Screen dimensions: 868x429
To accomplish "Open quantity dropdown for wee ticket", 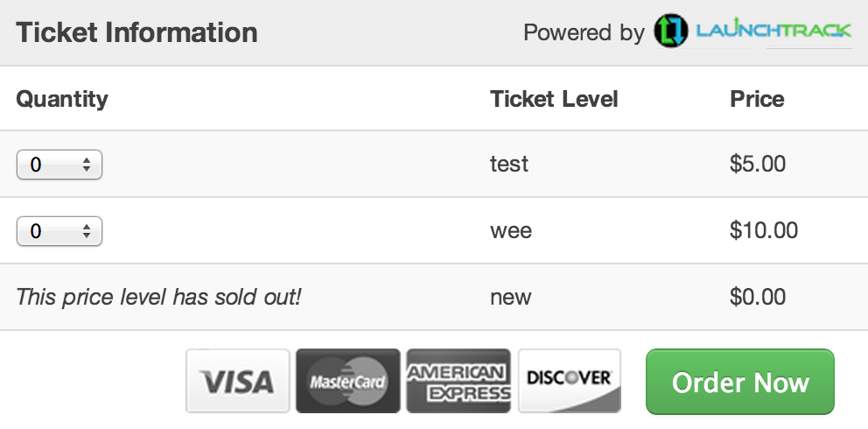I will (x=59, y=231).
